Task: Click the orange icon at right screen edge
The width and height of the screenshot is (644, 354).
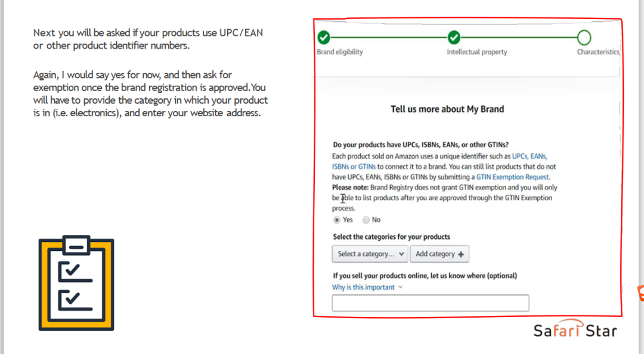Action: click(x=640, y=294)
